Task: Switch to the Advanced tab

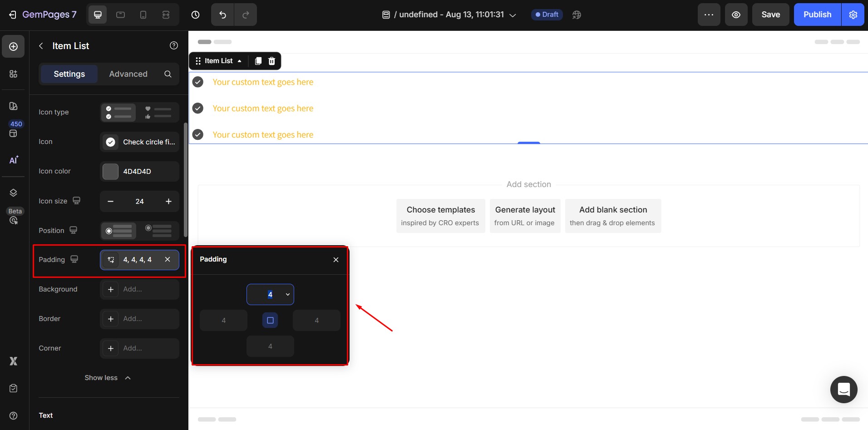Action: pos(128,74)
